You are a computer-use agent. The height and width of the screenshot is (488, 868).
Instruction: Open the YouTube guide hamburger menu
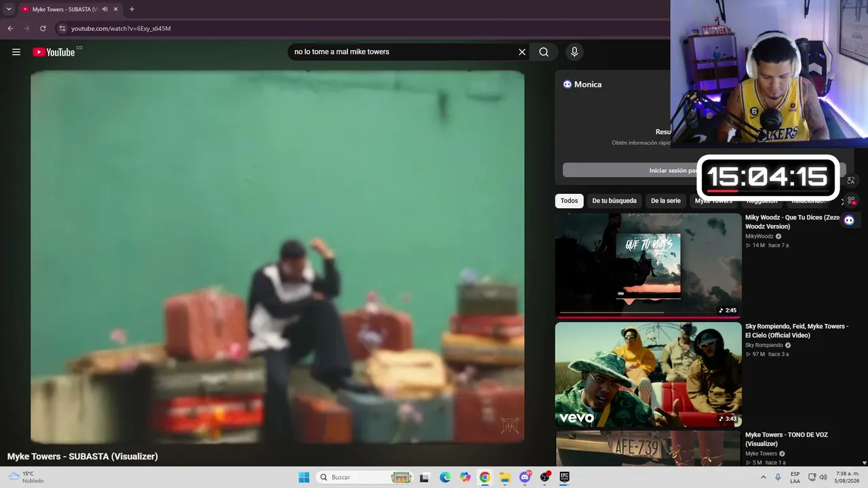[x=16, y=52]
